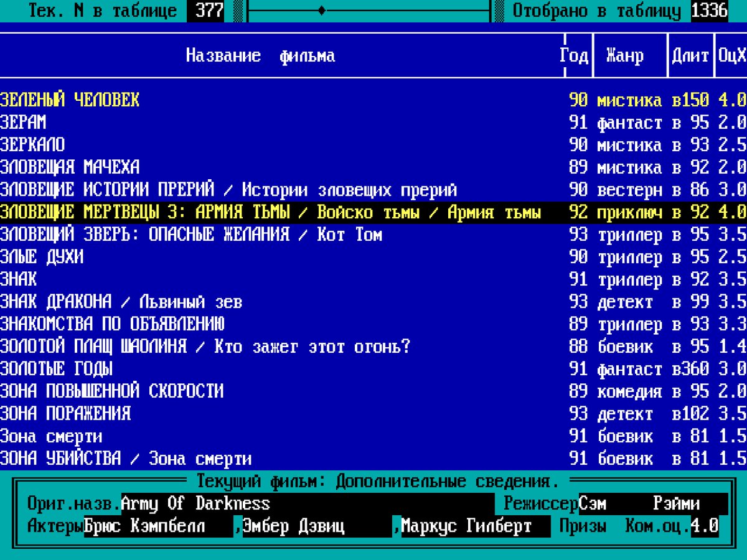The height and width of the screenshot is (560, 747).
Task: Select the row 'ЗЕЛЕНЫЙ ЧЕЛОВЕК'
Action: 374,100
